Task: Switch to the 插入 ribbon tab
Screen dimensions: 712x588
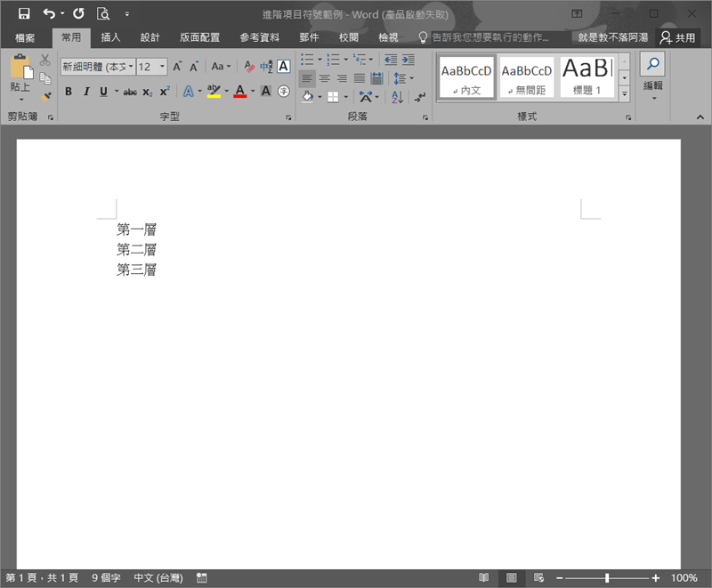Action: pyautogui.click(x=110, y=37)
